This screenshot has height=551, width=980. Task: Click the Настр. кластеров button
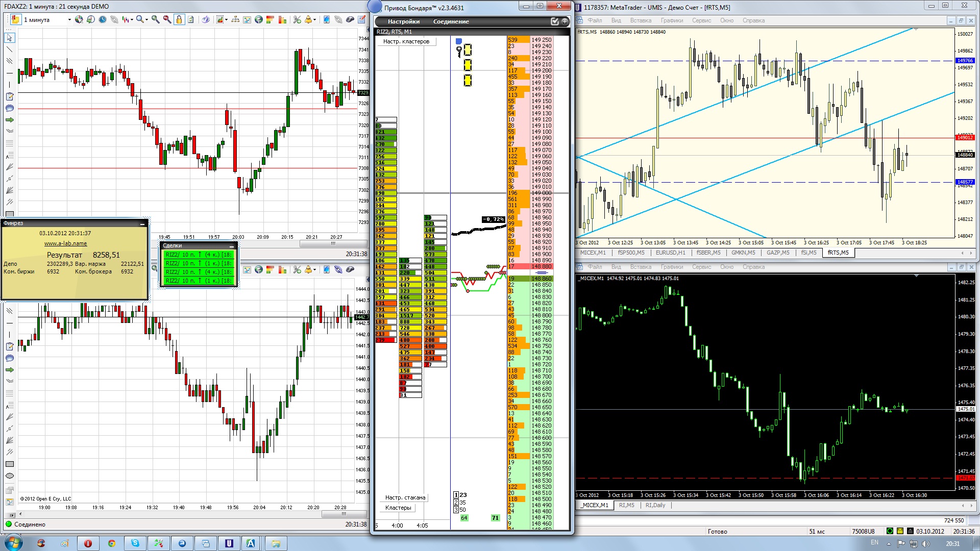coord(406,41)
